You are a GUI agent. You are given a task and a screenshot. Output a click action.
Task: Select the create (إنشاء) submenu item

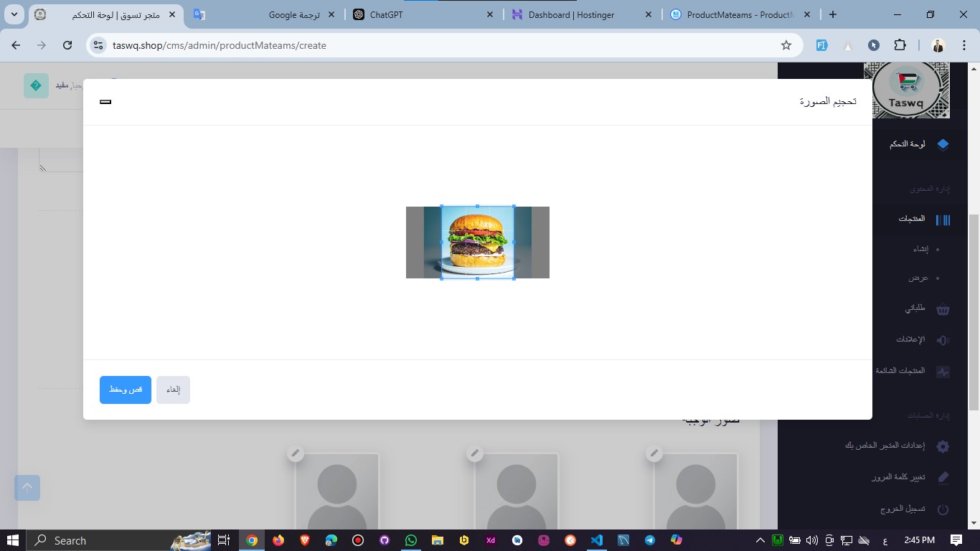tap(920, 249)
